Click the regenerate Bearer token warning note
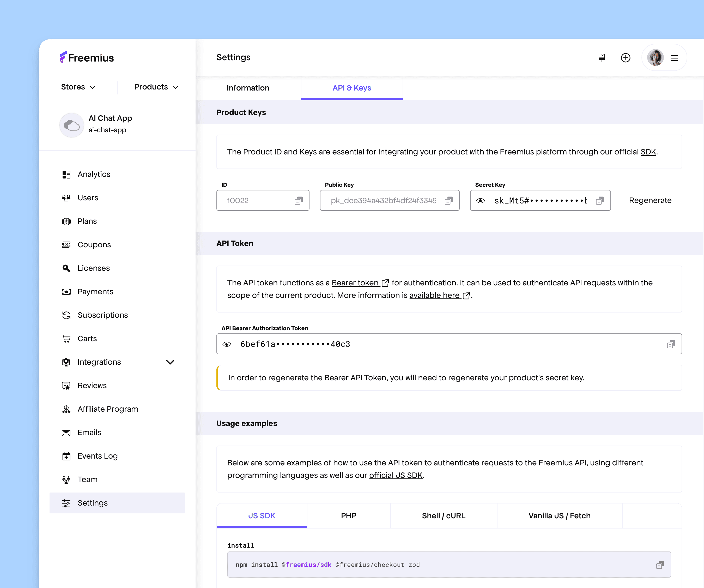 449,378
